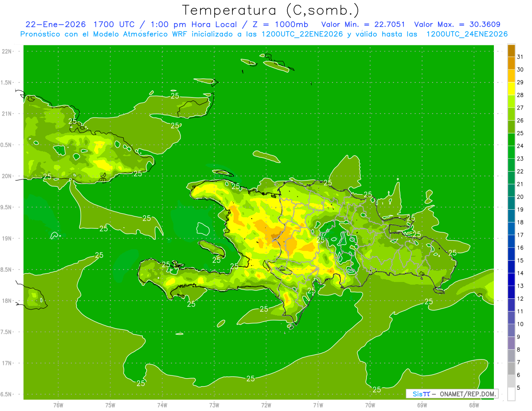Viewport: 532px width, 411px height.
Task: Click the "Temperatura (C,somb.)" chart title
Action: click(271, 10)
